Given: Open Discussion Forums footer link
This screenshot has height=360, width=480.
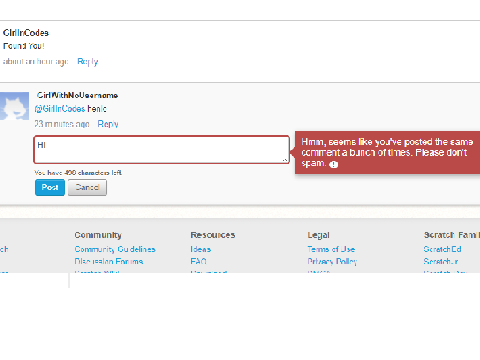Looking at the screenshot, I should 109,261.
